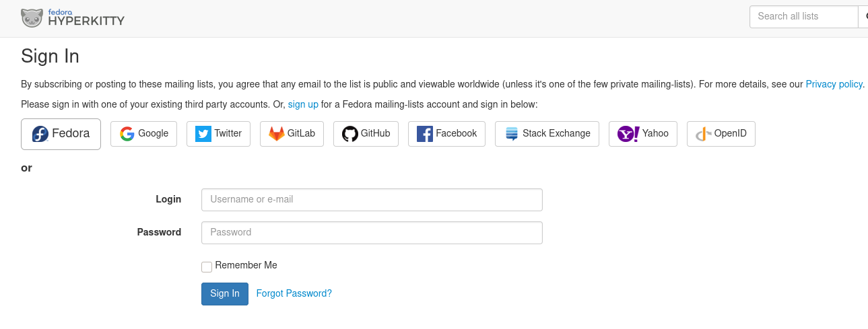Click the Stack Exchange icon
This screenshot has width=868, height=329.
coord(512,134)
